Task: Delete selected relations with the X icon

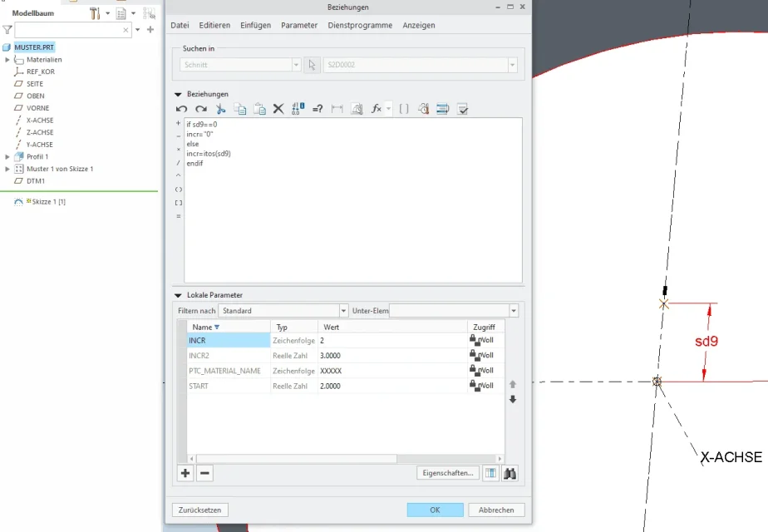Action: pos(278,109)
